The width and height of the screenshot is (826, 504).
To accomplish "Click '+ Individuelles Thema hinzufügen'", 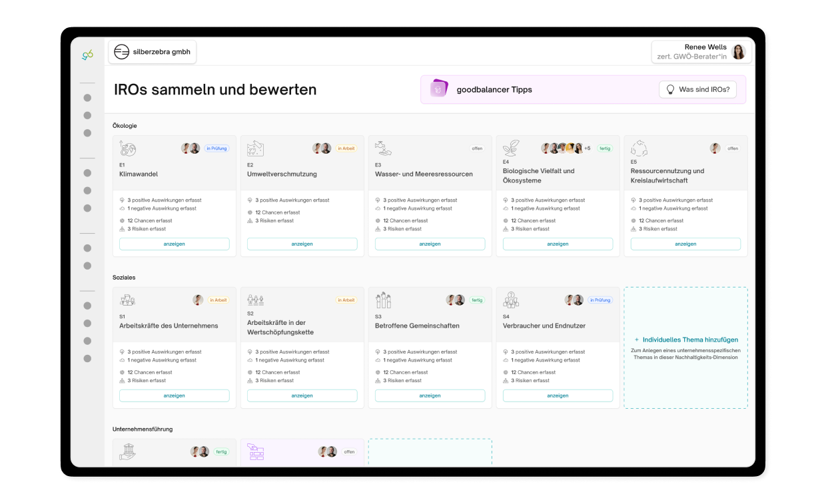I will coord(685,340).
